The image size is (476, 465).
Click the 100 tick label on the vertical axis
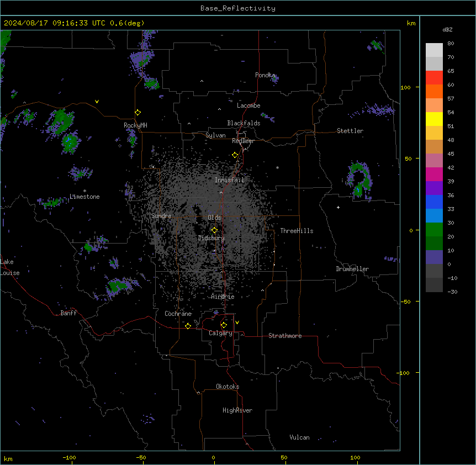pos(405,87)
